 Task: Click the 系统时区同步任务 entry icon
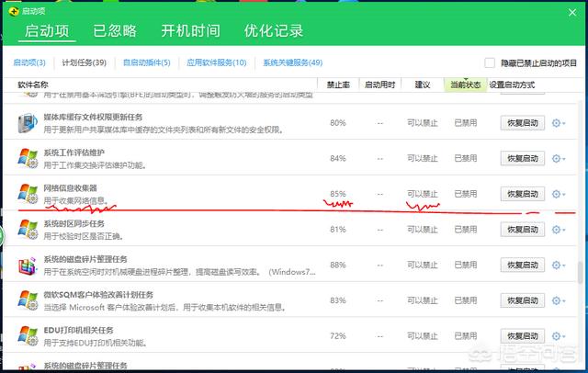pyautogui.click(x=28, y=229)
